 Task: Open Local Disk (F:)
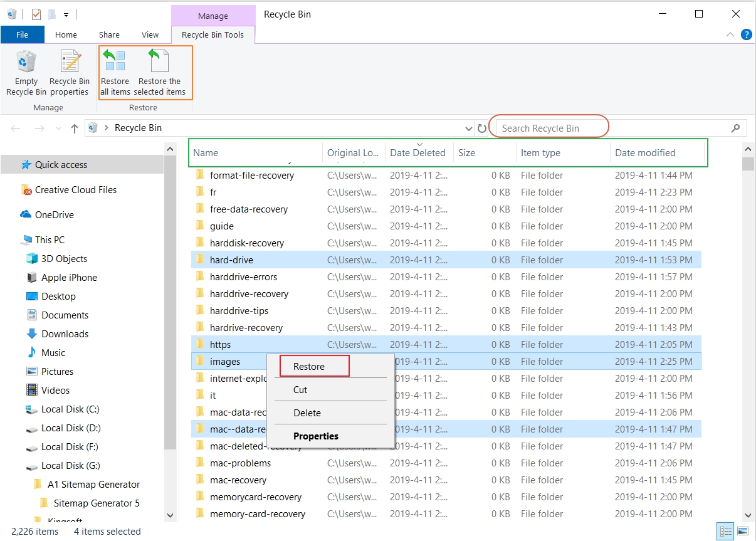(x=63, y=447)
